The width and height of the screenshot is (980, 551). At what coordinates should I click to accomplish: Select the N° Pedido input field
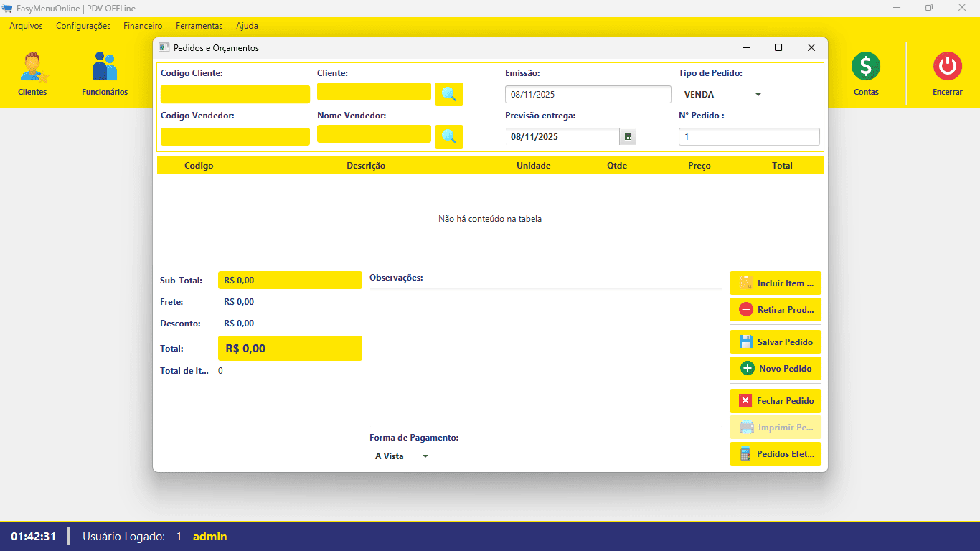[748, 136]
